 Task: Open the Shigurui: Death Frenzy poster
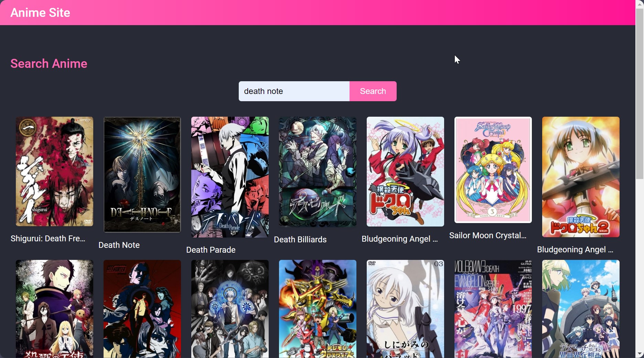point(54,171)
